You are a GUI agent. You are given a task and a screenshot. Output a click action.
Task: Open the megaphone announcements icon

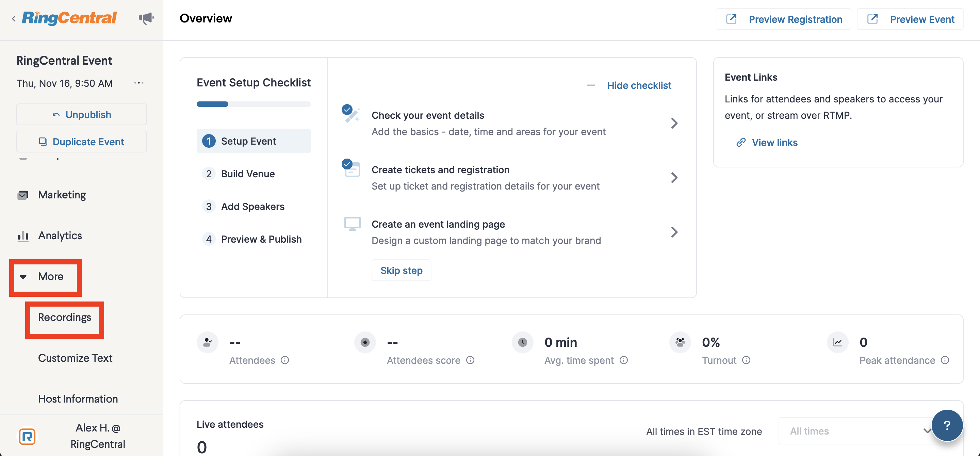coord(146,18)
